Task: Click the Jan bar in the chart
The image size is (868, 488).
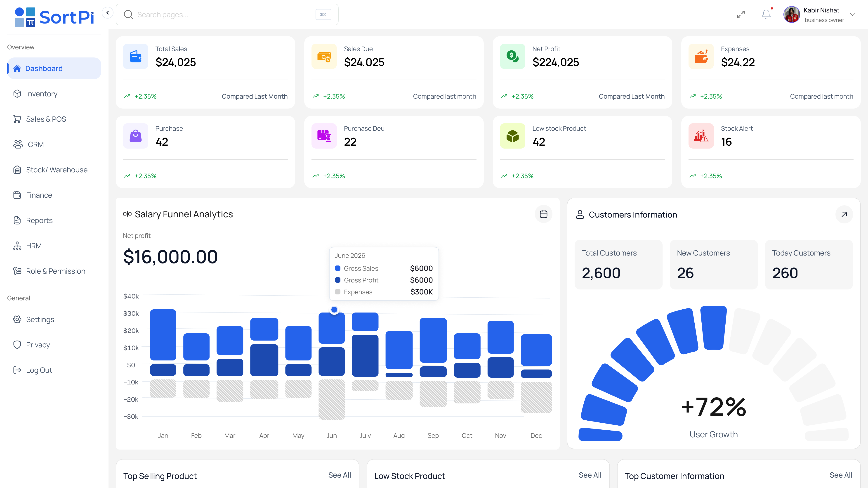Action: [163, 353]
